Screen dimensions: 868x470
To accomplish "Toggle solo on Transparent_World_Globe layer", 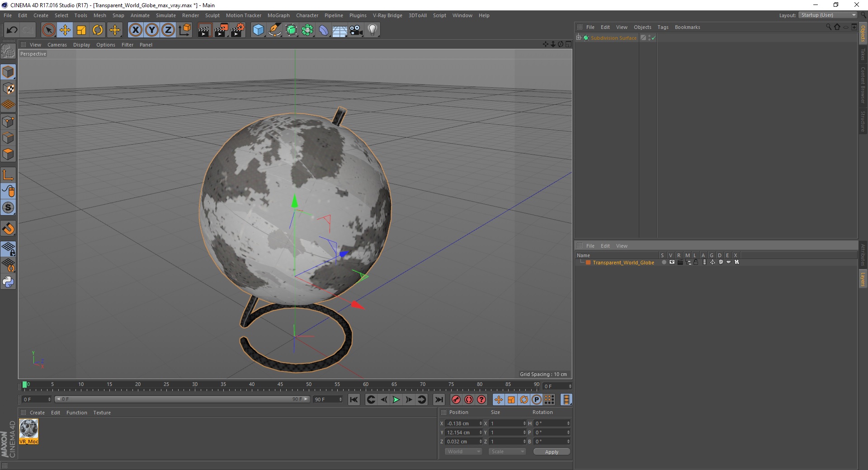I will tap(664, 262).
